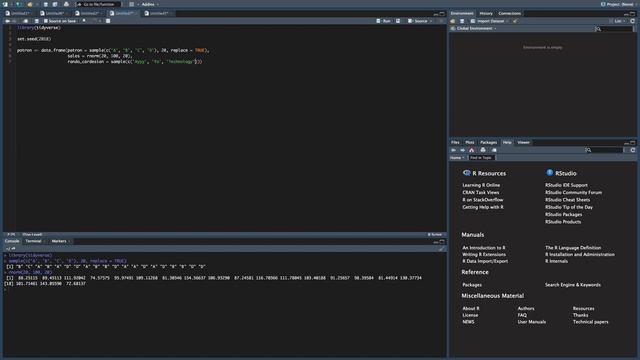Click the Load workspace icon in Environment

tap(453, 21)
